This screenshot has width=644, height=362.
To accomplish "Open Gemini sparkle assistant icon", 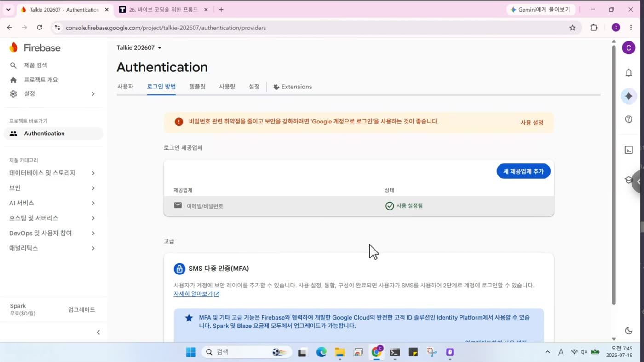I will [629, 96].
